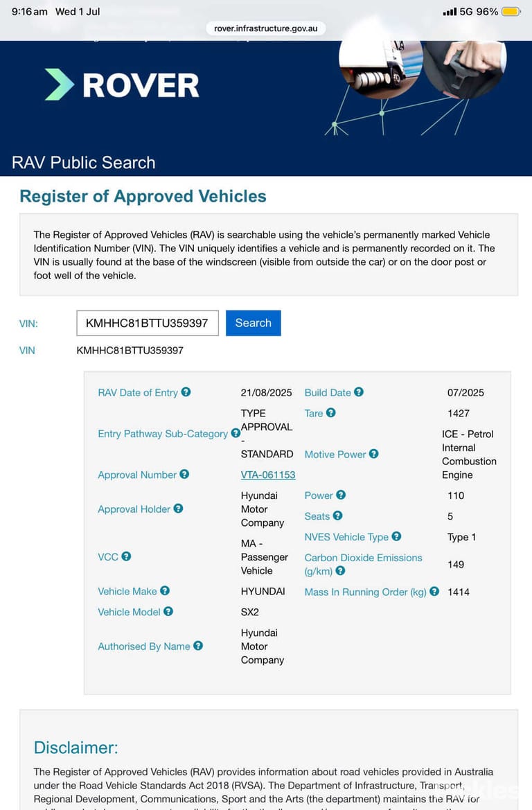Click the Authorised By Name label

[144, 646]
